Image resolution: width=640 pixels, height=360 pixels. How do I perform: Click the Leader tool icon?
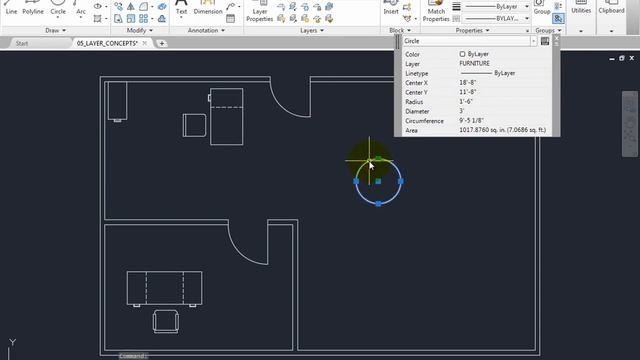(230, 6)
